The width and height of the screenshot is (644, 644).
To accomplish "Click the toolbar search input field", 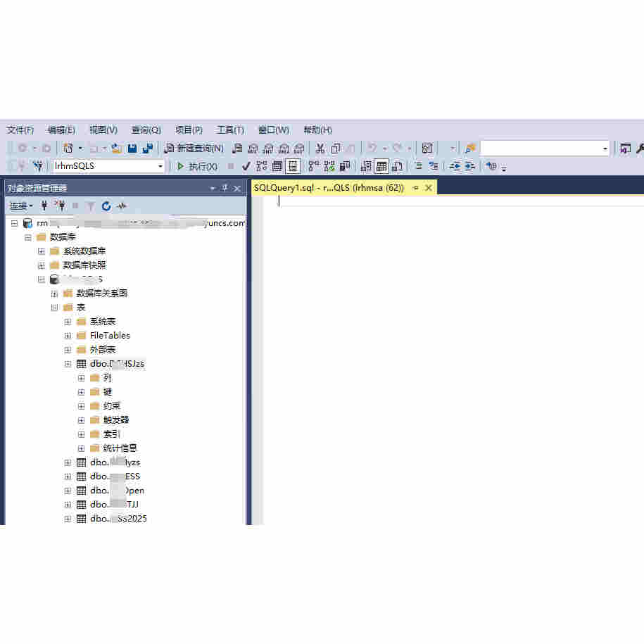I will coord(541,149).
